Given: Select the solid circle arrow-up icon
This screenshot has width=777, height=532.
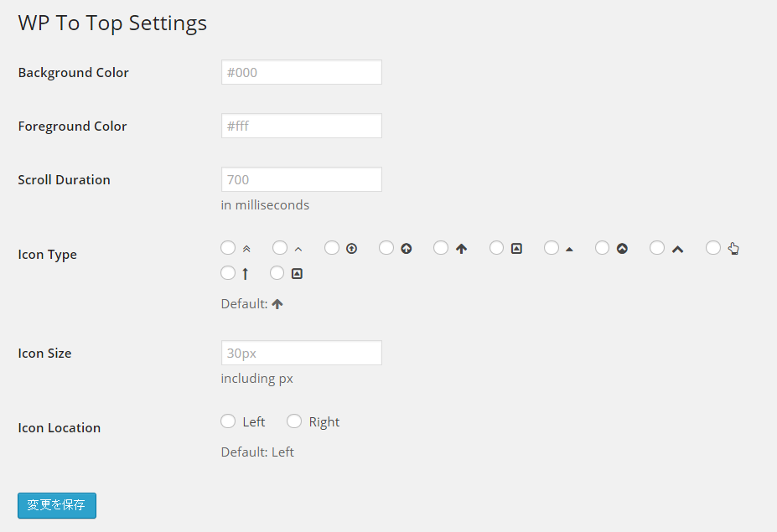Looking at the screenshot, I should pyautogui.click(x=386, y=248).
